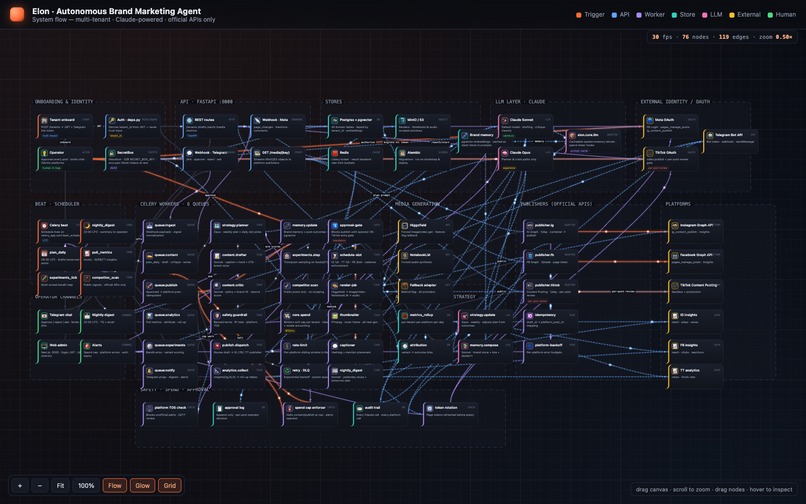
Task: Click the '119 edges' stat text
Action: point(734,37)
